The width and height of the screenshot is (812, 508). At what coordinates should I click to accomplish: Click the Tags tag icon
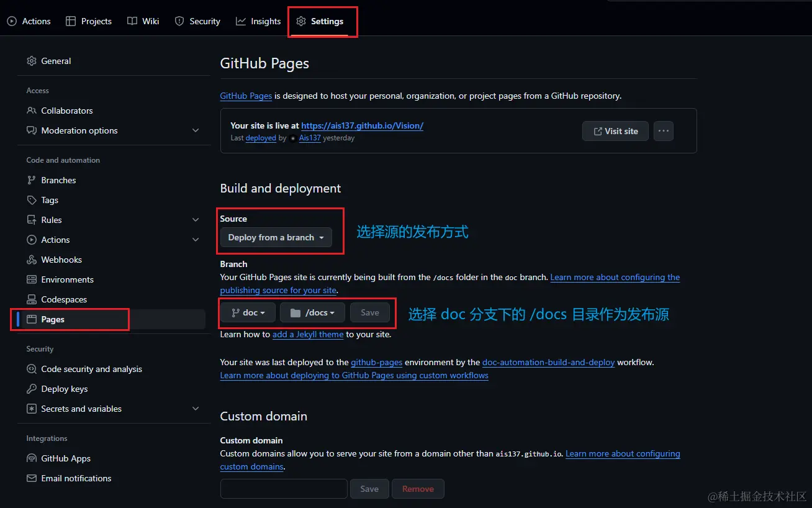(32, 200)
